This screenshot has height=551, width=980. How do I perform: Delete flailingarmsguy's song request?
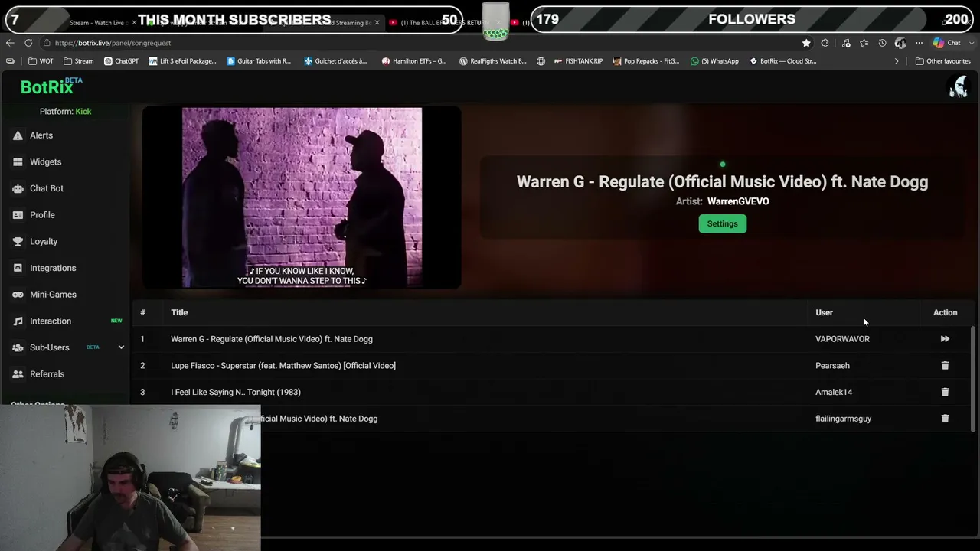point(945,419)
